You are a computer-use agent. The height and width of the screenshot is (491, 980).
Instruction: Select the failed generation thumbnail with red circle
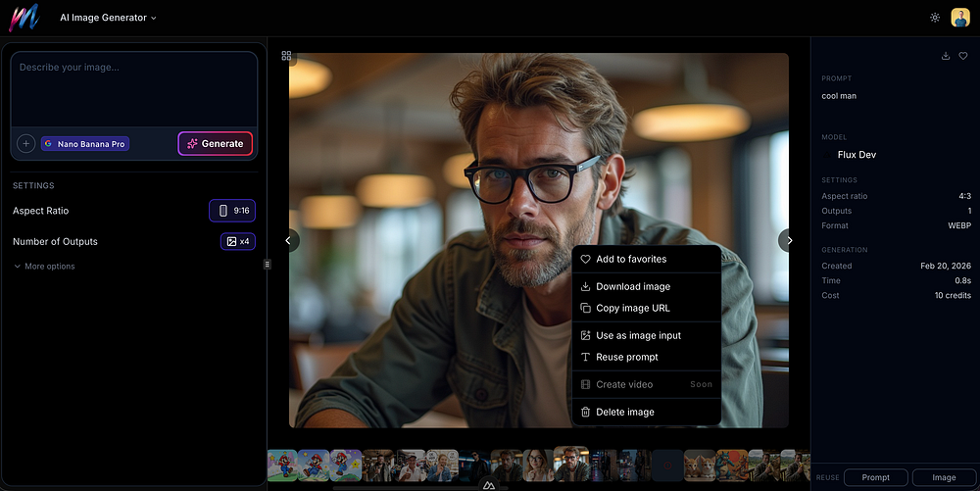(667, 466)
